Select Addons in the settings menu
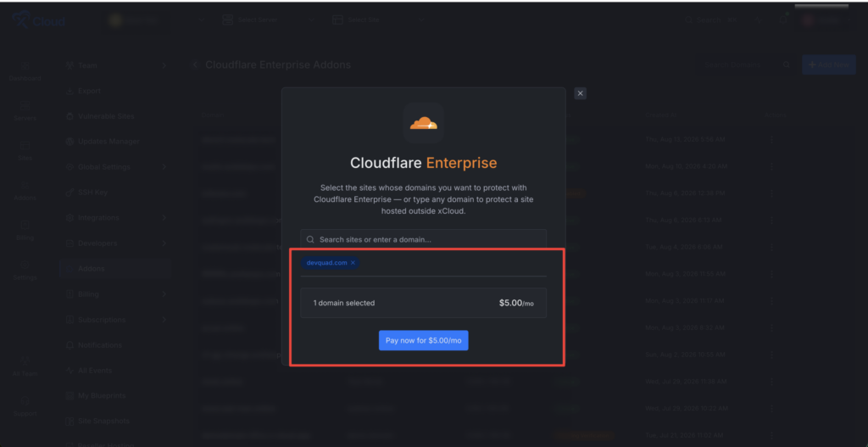Screen dimensions: 868x447 click(x=115, y=269)
